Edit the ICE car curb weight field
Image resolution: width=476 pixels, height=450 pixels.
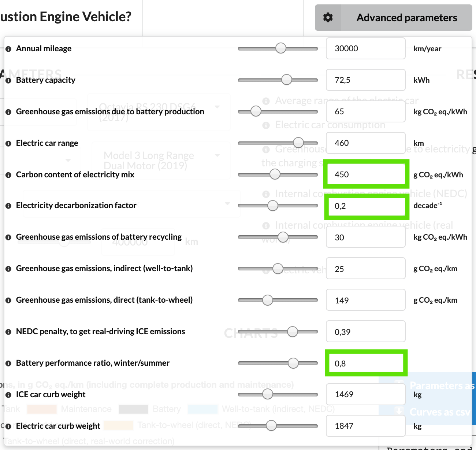[365, 394]
